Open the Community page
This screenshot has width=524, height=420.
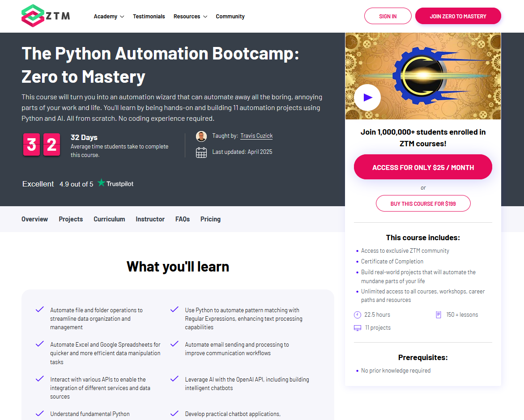[x=230, y=17]
